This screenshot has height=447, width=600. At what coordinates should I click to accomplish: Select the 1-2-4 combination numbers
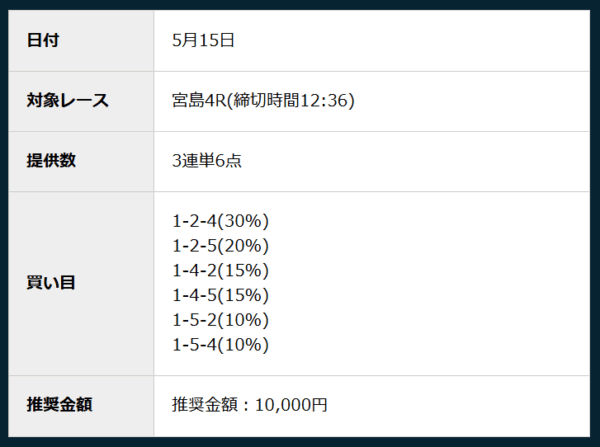[191, 221]
